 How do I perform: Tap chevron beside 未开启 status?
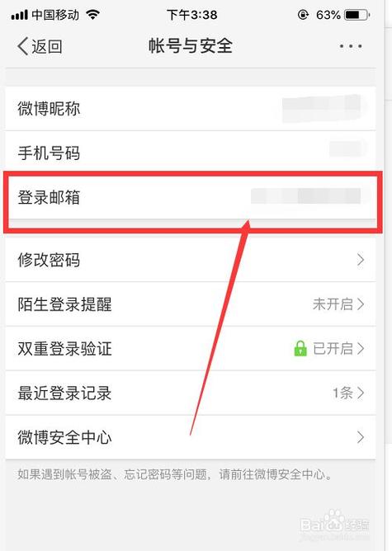pos(361,304)
